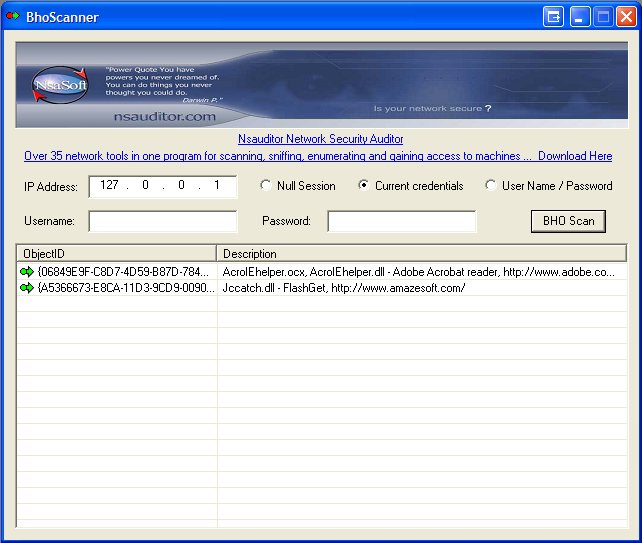
Task: Click the BhoScanner title bar app icon
Action: 13,16
